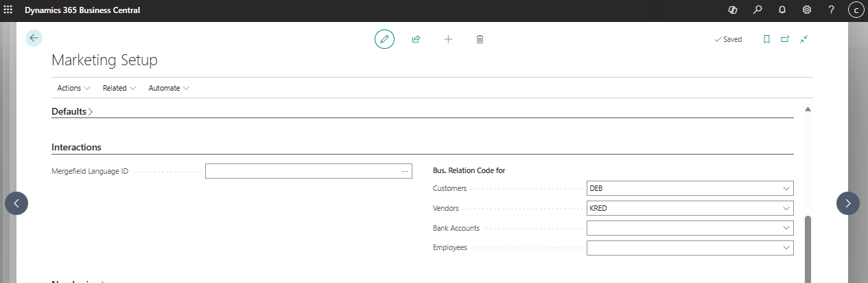Click the delete trash can icon

tap(480, 39)
